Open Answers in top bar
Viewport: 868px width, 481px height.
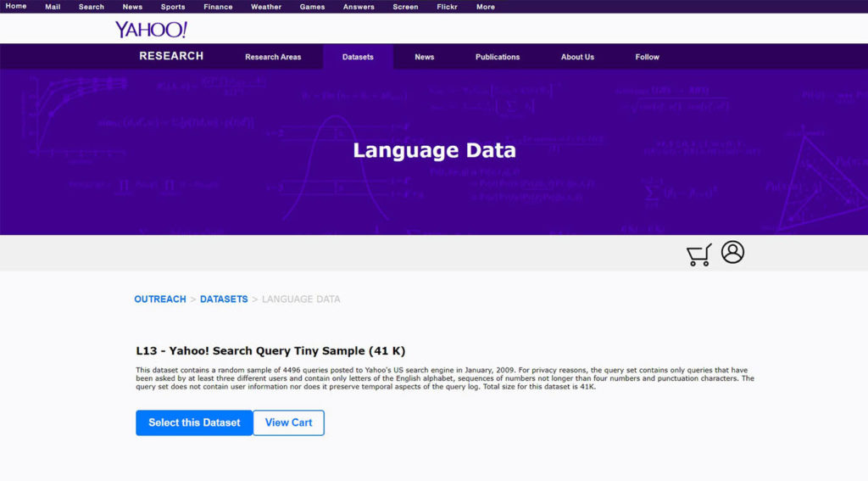(359, 7)
